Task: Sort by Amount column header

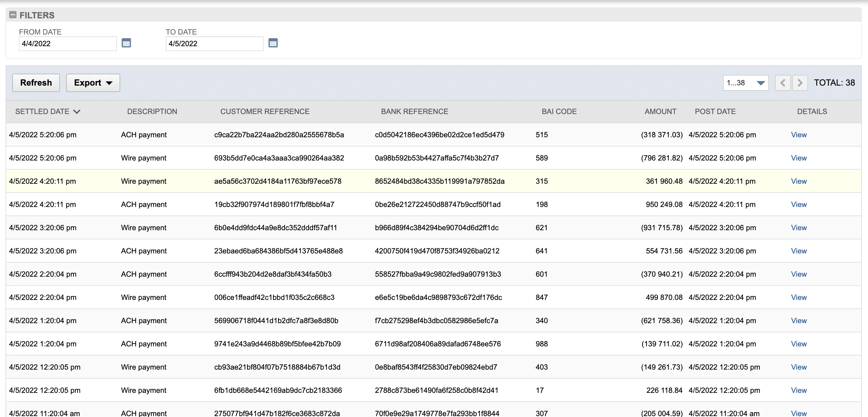Action: pyautogui.click(x=660, y=112)
